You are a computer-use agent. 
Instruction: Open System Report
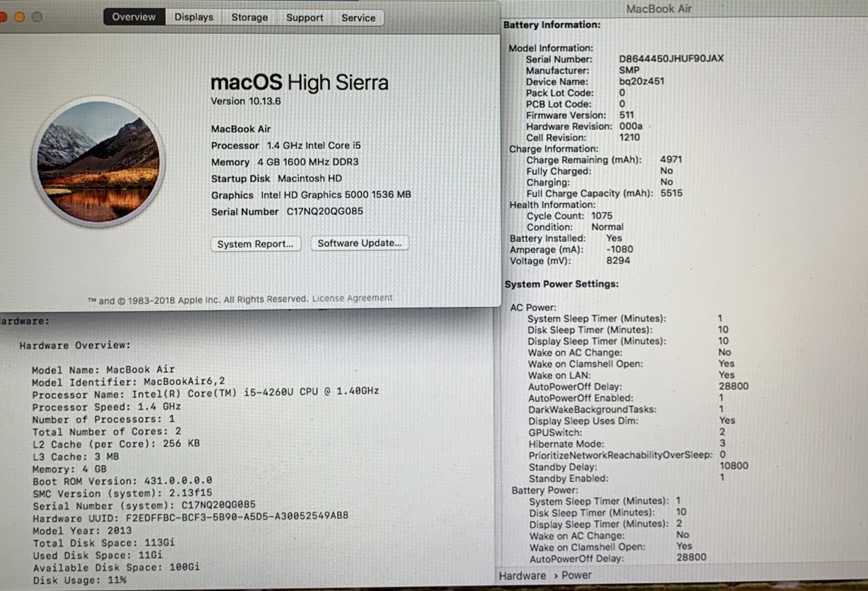(x=256, y=243)
